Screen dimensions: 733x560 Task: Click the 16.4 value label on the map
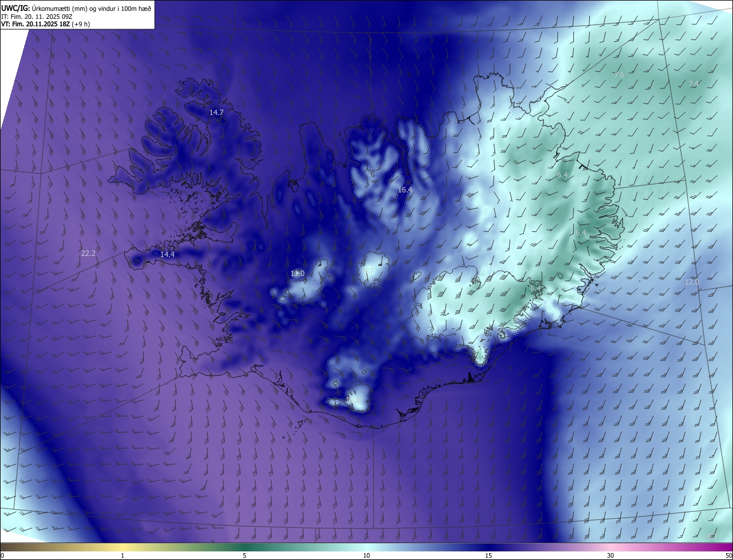tap(405, 190)
